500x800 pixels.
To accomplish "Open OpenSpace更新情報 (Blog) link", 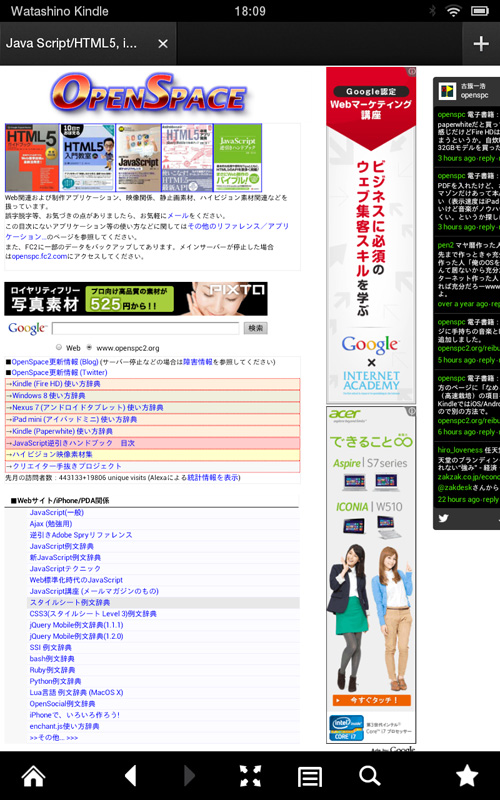I will click(x=55, y=362).
